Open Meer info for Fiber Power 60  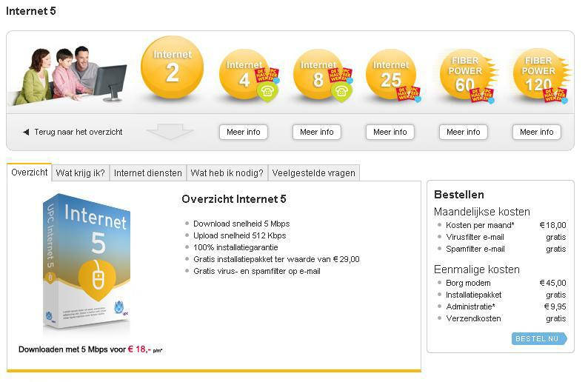point(463,132)
